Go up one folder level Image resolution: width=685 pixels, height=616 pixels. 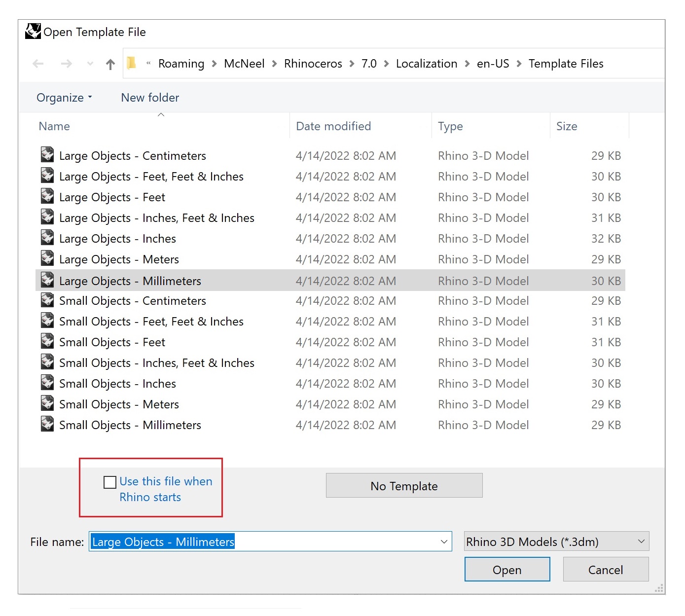[110, 64]
